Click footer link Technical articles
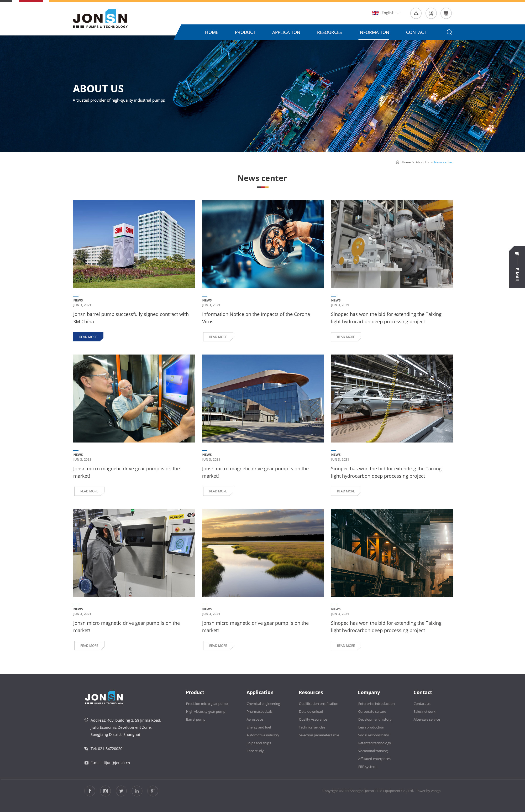 [x=312, y=727]
